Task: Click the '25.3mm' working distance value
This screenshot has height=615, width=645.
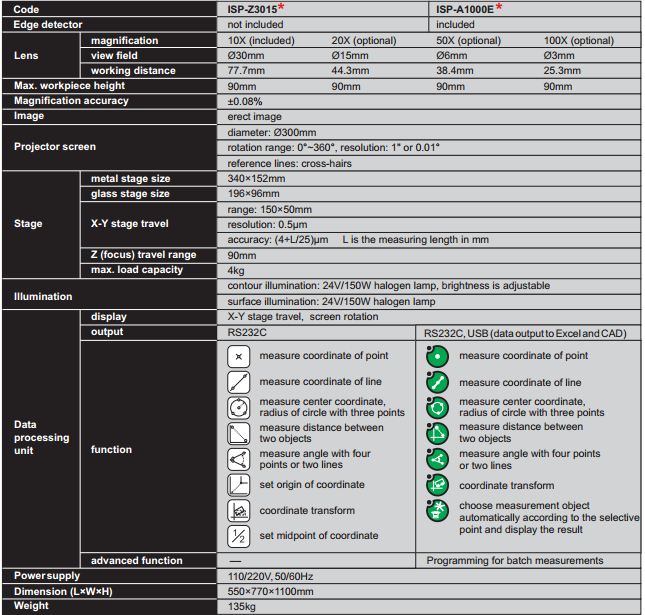Action: 562,71
